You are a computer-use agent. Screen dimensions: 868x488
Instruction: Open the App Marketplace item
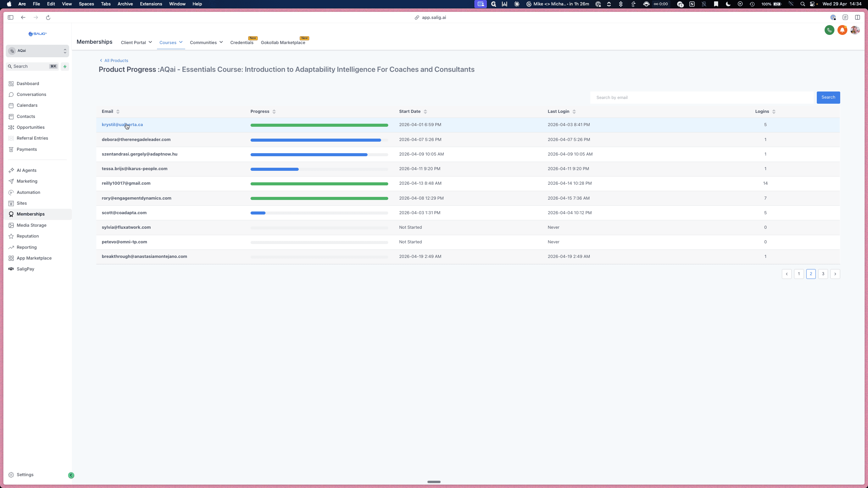pos(34,258)
